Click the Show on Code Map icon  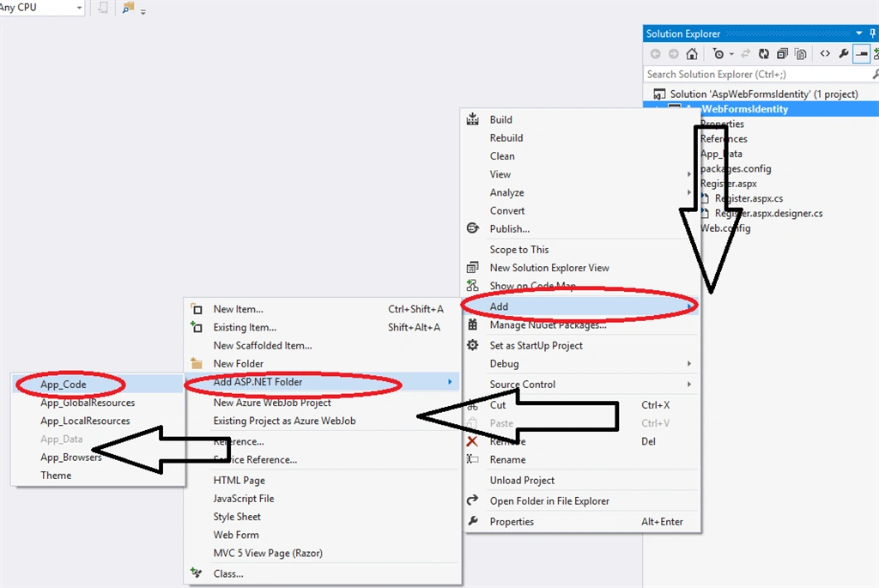[473, 285]
